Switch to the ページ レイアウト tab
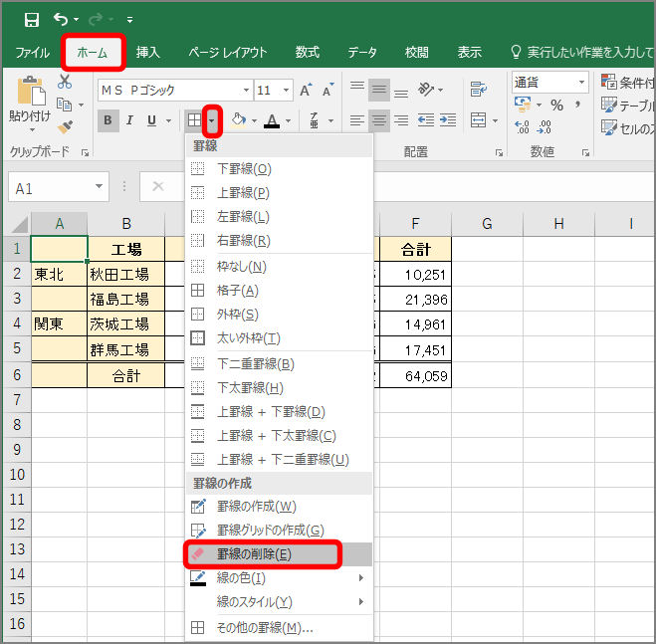This screenshot has width=656, height=644. (228, 53)
